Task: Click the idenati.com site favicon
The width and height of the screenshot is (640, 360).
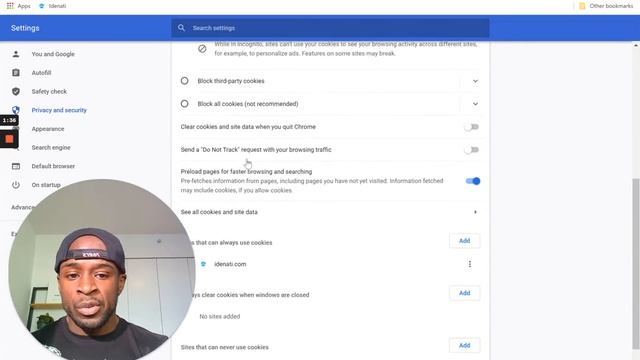Action: pos(203,264)
